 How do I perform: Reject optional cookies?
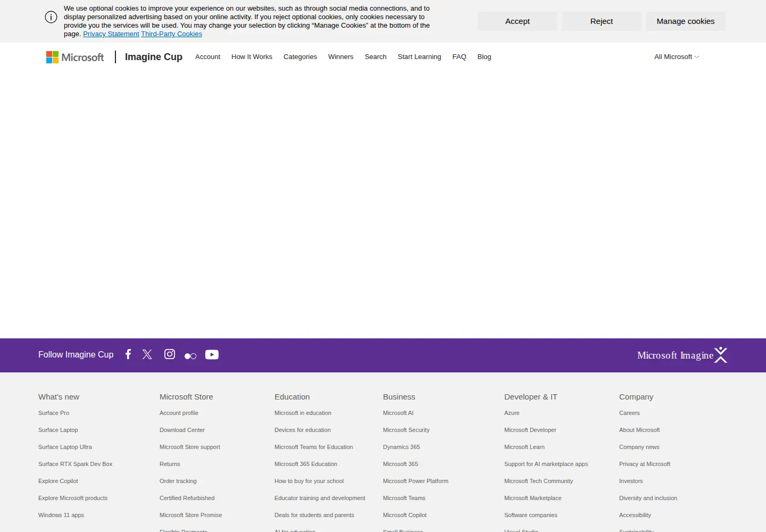click(x=602, y=21)
